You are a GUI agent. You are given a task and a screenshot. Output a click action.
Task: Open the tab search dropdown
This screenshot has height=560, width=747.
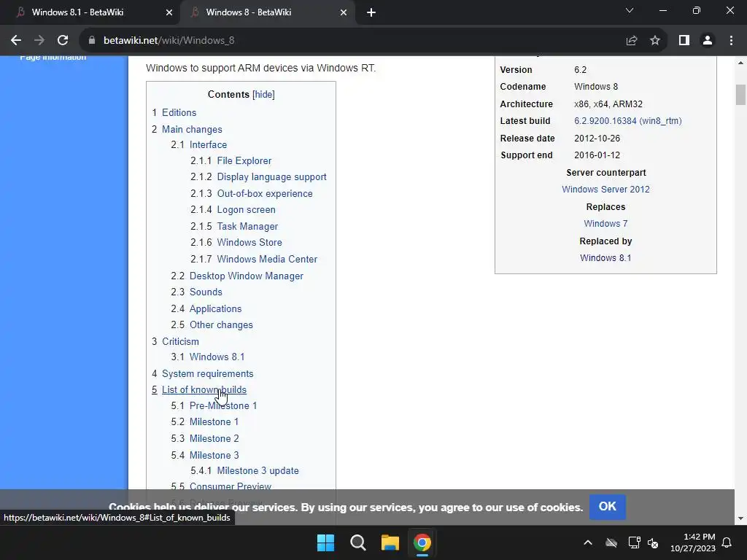pyautogui.click(x=630, y=10)
